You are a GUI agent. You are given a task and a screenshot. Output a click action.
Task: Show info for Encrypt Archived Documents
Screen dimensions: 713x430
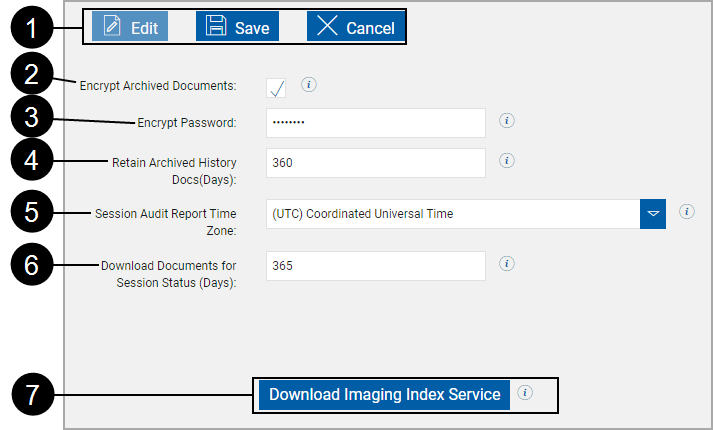[x=309, y=85]
